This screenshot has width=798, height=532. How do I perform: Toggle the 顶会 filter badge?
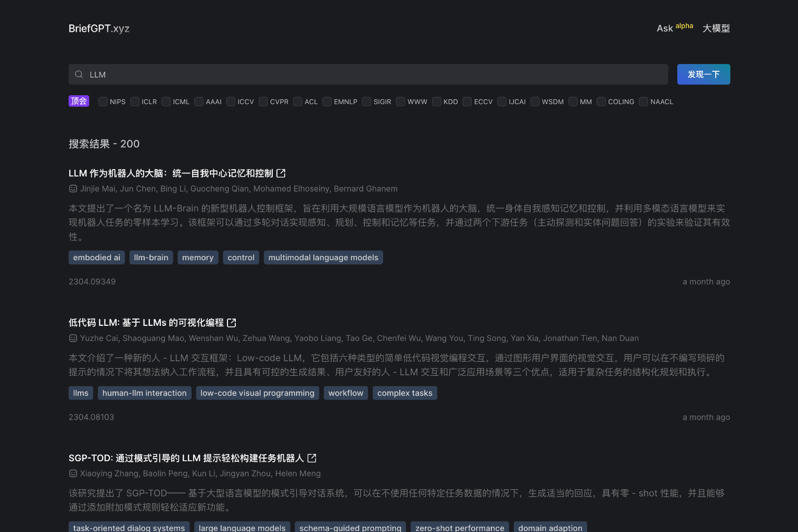(79, 100)
